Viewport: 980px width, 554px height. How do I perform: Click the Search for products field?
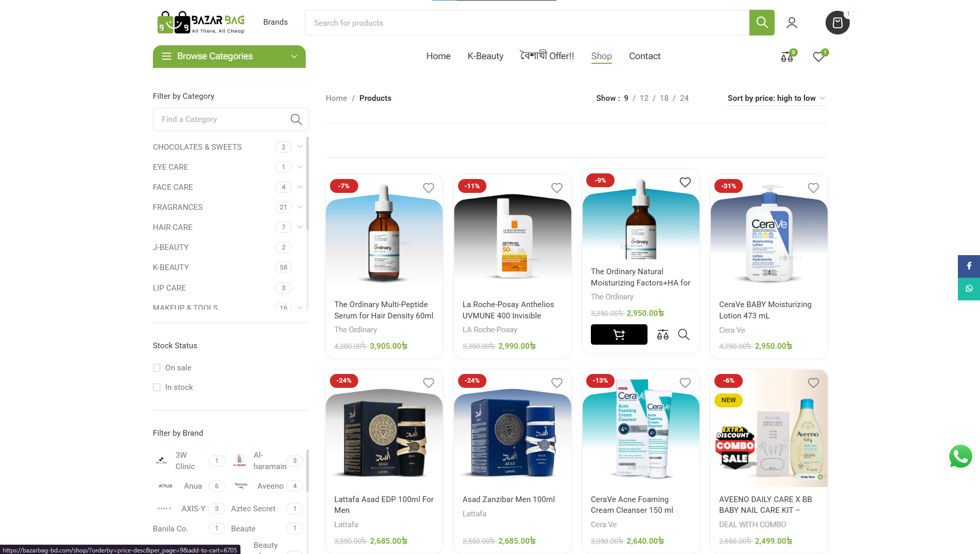pyautogui.click(x=527, y=23)
